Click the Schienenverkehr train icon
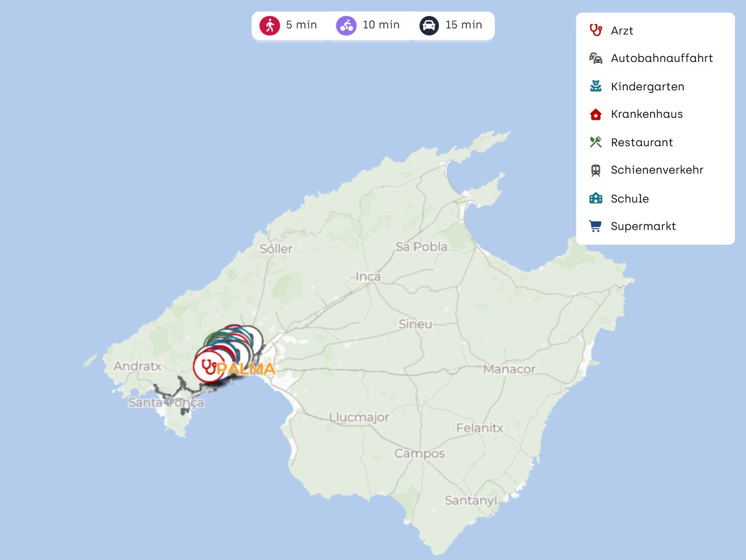The width and height of the screenshot is (746, 560). (x=596, y=171)
